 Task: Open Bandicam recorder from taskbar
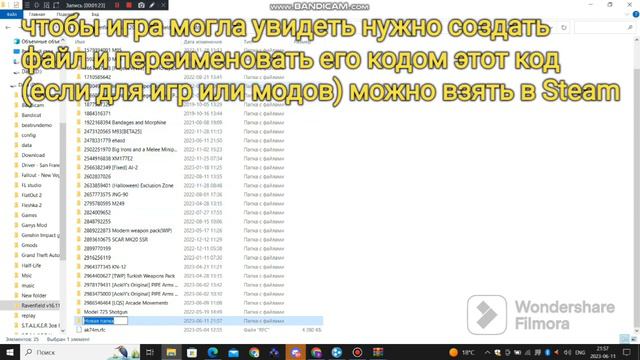tap(357, 352)
